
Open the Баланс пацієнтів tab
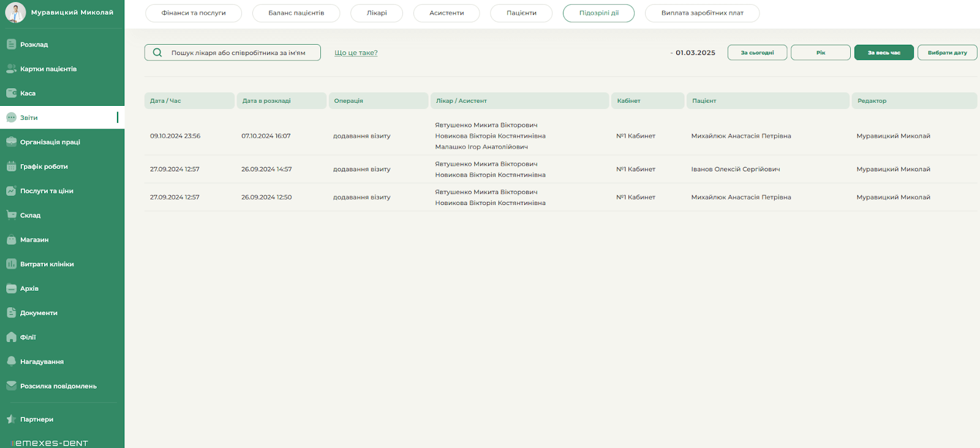(296, 13)
